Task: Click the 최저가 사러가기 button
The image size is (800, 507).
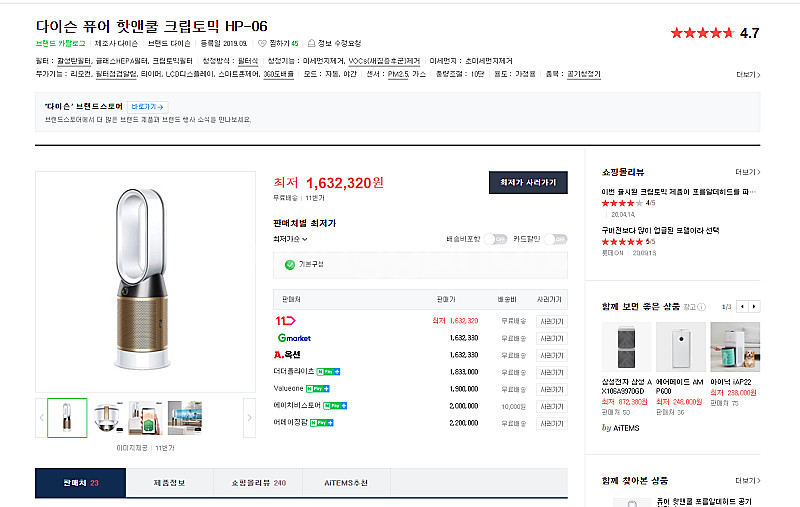Action: coord(528,183)
